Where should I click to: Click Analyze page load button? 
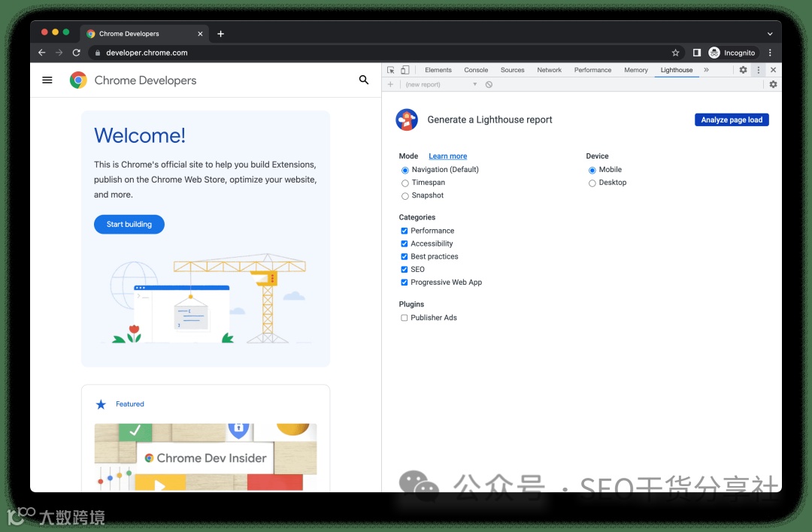tap(732, 119)
